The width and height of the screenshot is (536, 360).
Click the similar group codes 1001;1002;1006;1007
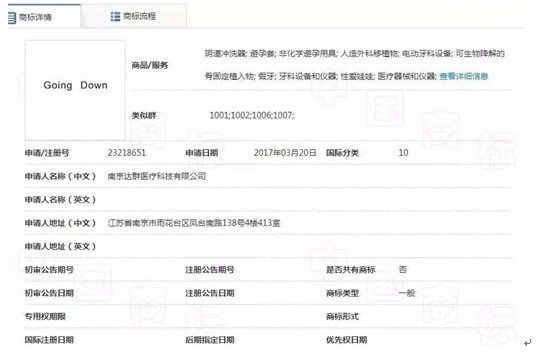(x=252, y=116)
